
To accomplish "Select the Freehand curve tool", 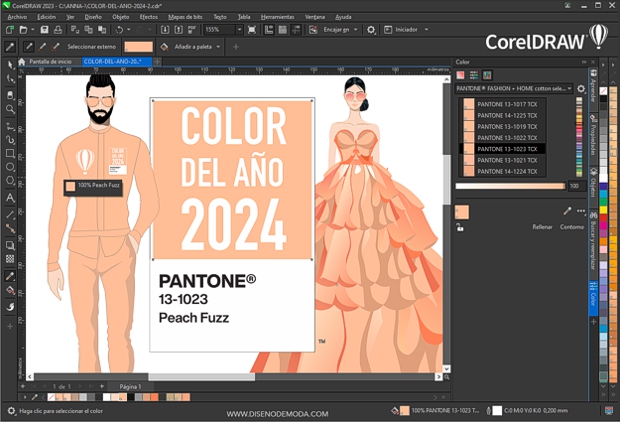I will [10, 127].
